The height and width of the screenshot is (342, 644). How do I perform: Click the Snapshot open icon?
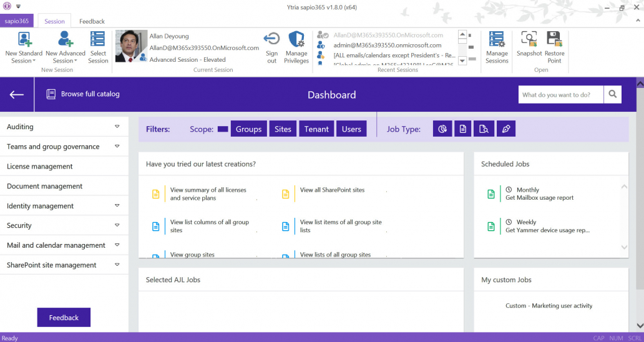coord(529,39)
